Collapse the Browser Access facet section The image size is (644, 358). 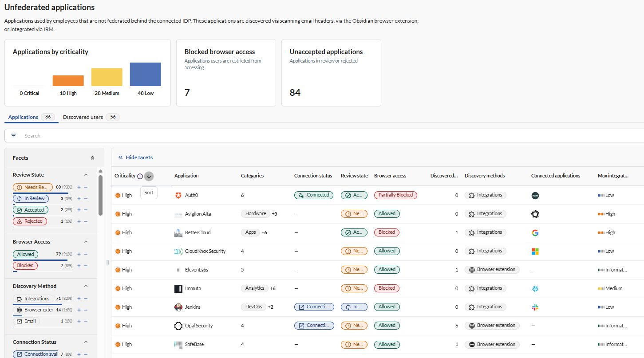coord(86,242)
